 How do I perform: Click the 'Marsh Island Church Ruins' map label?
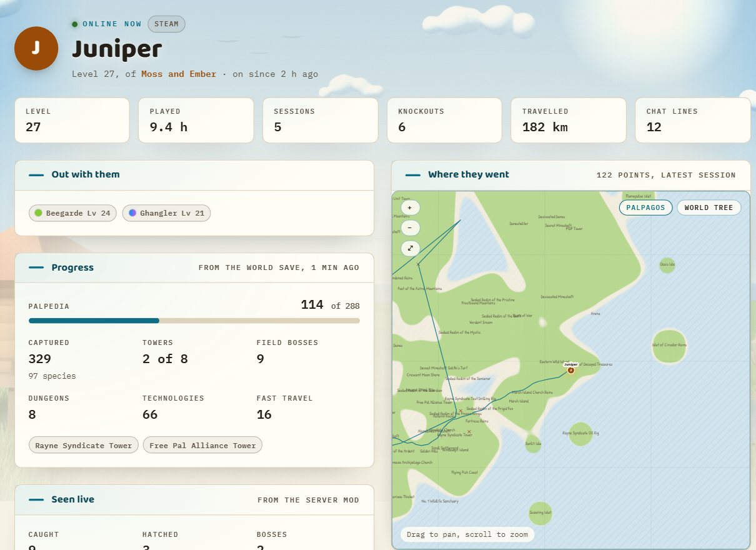click(532, 392)
